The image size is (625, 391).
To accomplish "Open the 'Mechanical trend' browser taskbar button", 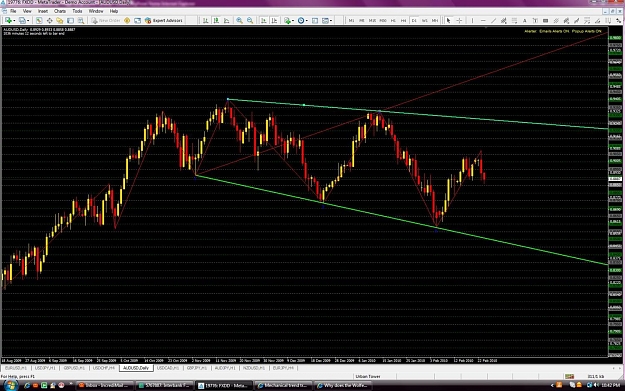I will (x=284, y=385).
